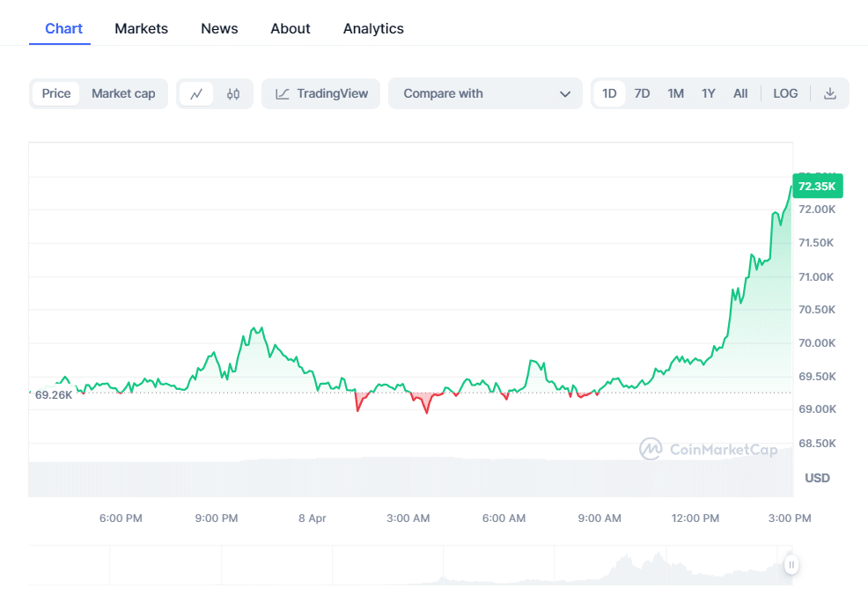Screen dimensions: 868x595
Task: Set chart range to 1M
Action: pos(675,93)
